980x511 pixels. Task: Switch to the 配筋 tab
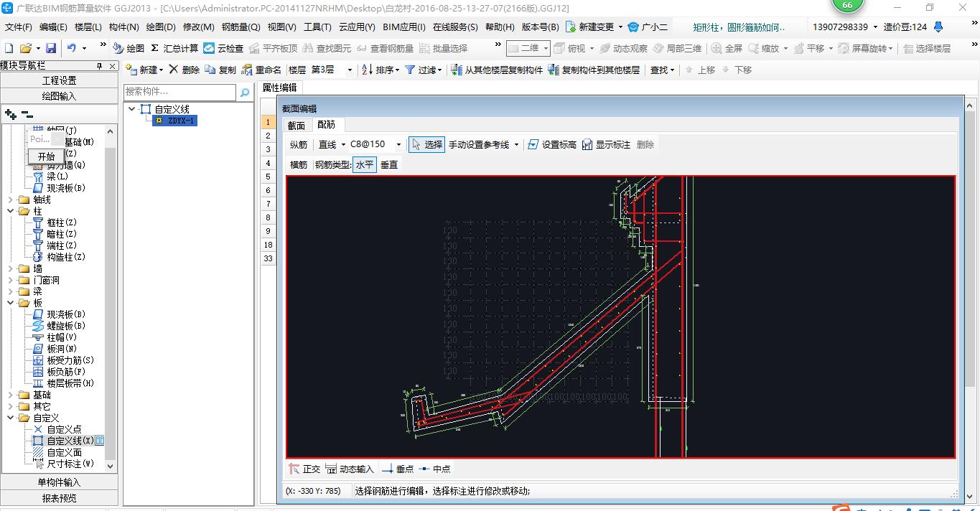(x=327, y=125)
